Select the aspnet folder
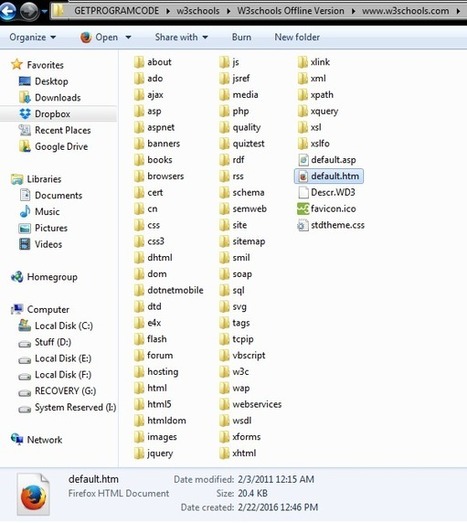This screenshot has height=523, width=467. pyautogui.click(x=154, y=127)
